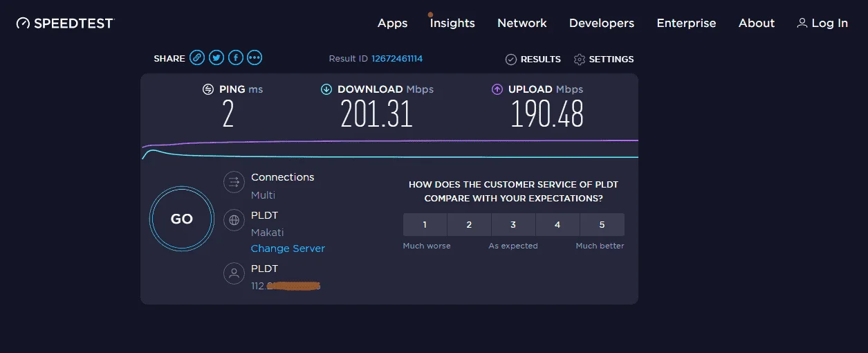This screenshot has width=868, height=353.
Task: Rate customer service 2
Action: 469,224
